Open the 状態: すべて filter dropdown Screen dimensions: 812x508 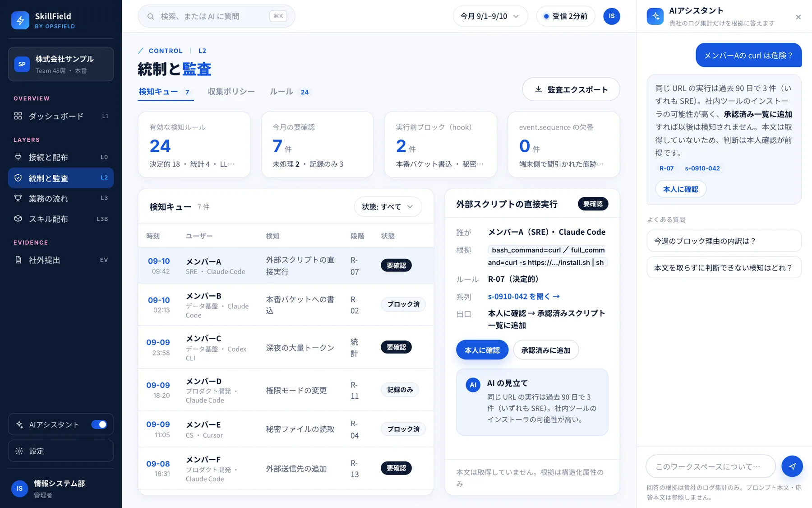[388, 207]
